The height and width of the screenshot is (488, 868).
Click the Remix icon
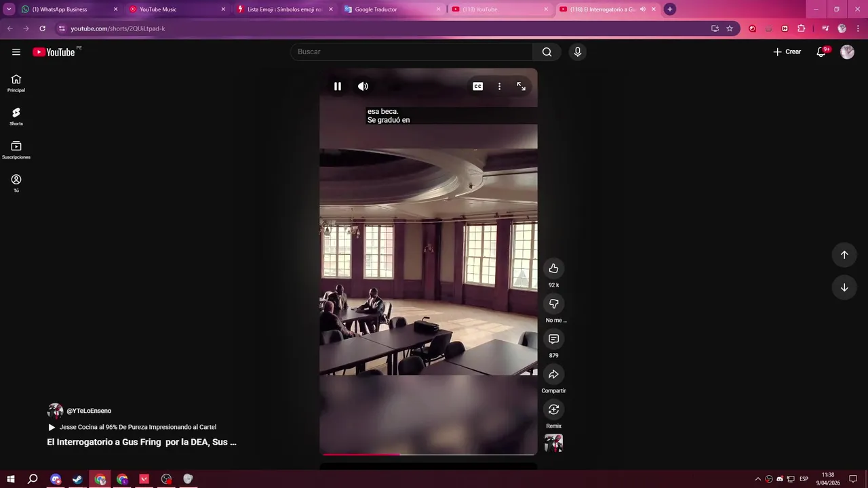pos(554,409)
